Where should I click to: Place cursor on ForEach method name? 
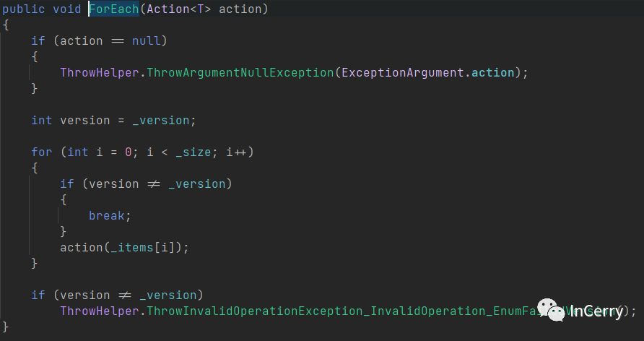[113, 9]
